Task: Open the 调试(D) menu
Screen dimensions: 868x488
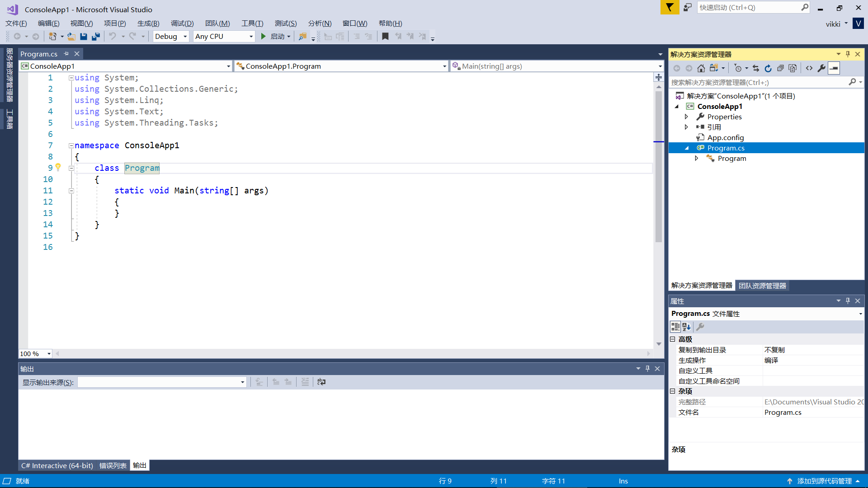Action: [182, 23]
